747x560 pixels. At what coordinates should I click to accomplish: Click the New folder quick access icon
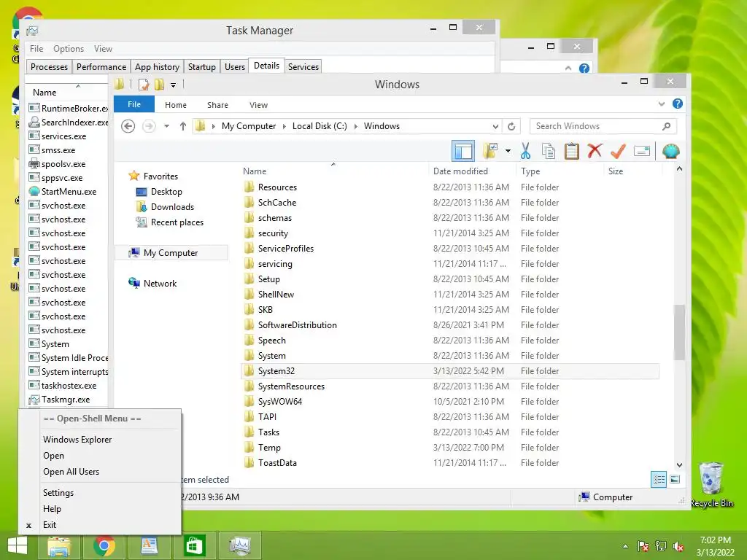point(159,85)
